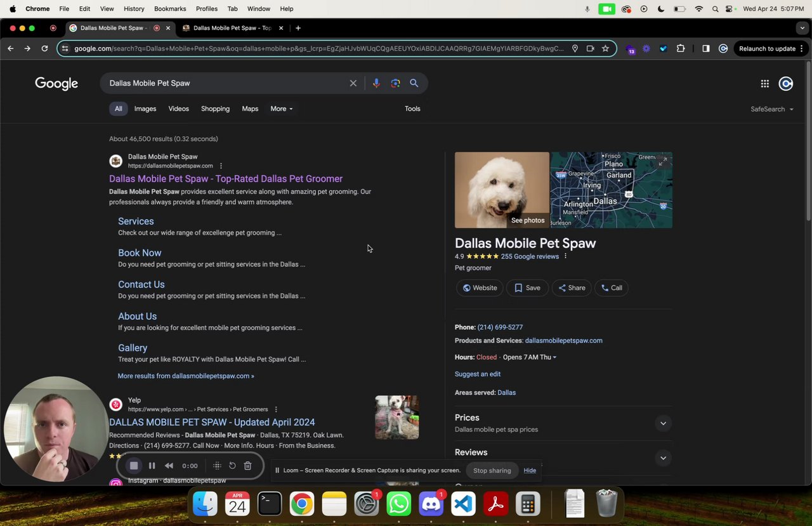Open System Settings from the dock
This screenshot has height=526, width=812.
click(x=367, y=504)
